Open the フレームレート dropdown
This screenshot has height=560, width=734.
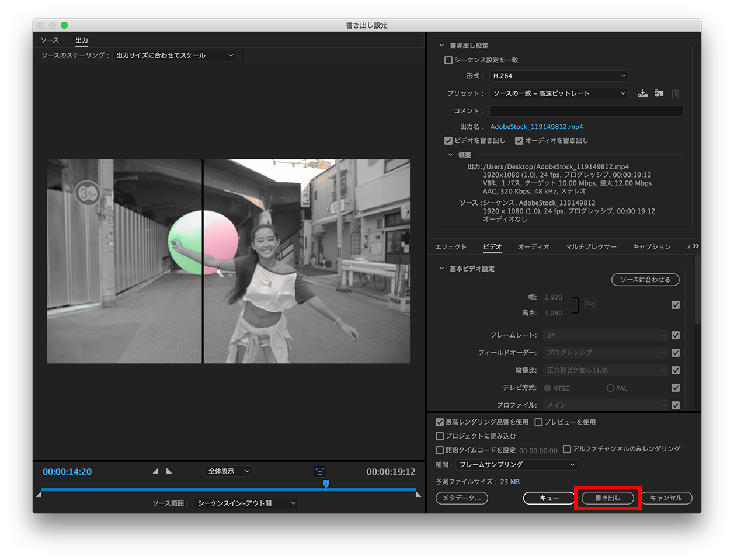[606, 335]
